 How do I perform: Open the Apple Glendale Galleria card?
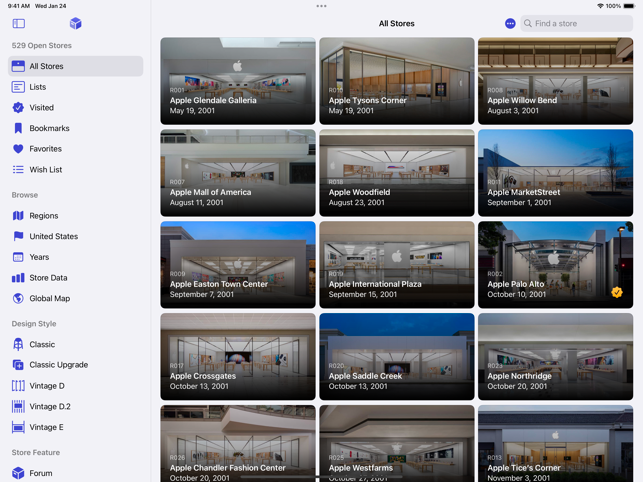click(238, 81)
